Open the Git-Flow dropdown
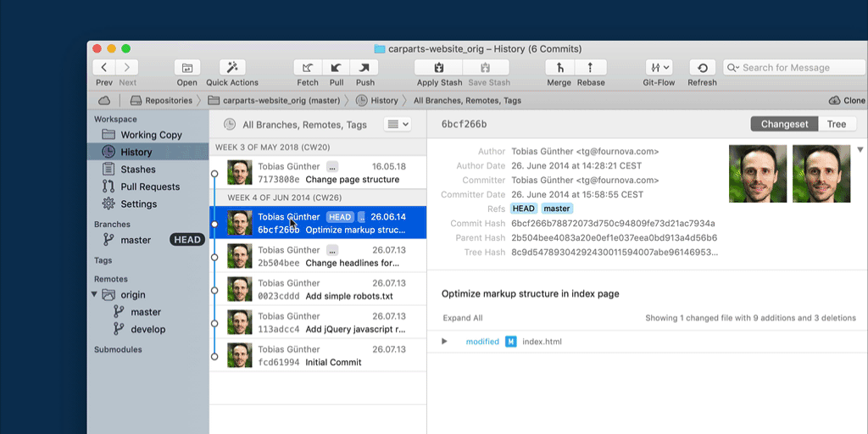 658,68
